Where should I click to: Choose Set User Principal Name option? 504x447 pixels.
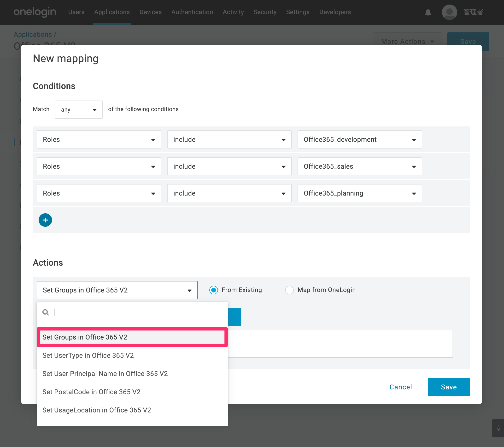132,374
